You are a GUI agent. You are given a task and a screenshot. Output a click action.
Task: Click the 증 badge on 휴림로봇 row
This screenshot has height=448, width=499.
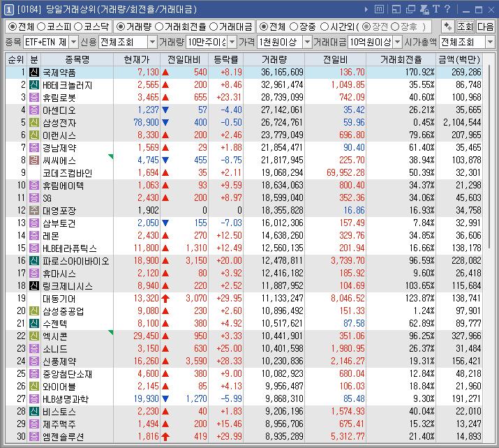(x=34, y=98)
